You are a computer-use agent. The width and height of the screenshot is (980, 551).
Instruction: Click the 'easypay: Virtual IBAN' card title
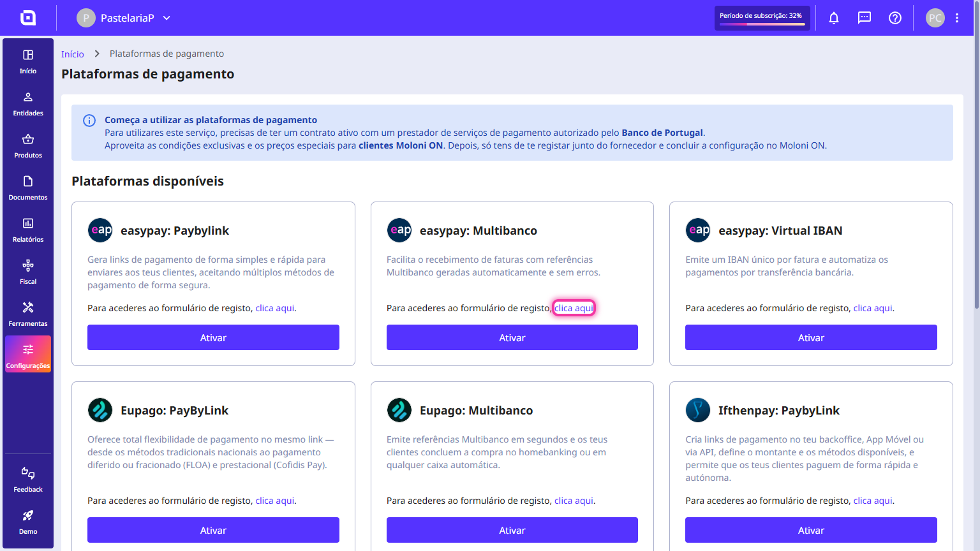[780, 231]
